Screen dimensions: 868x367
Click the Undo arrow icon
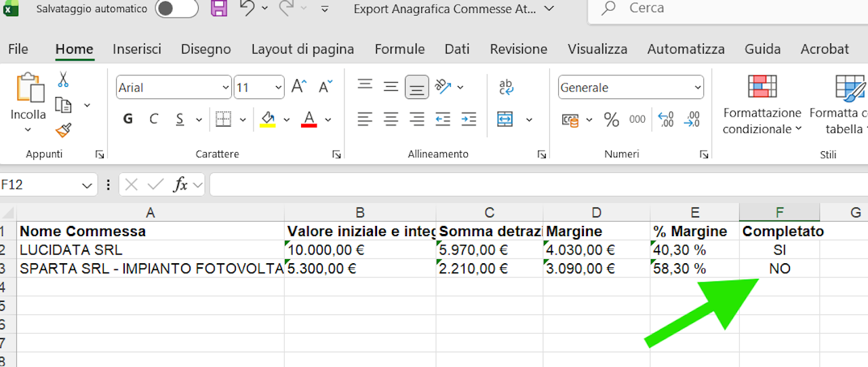(x=247, y=8)
